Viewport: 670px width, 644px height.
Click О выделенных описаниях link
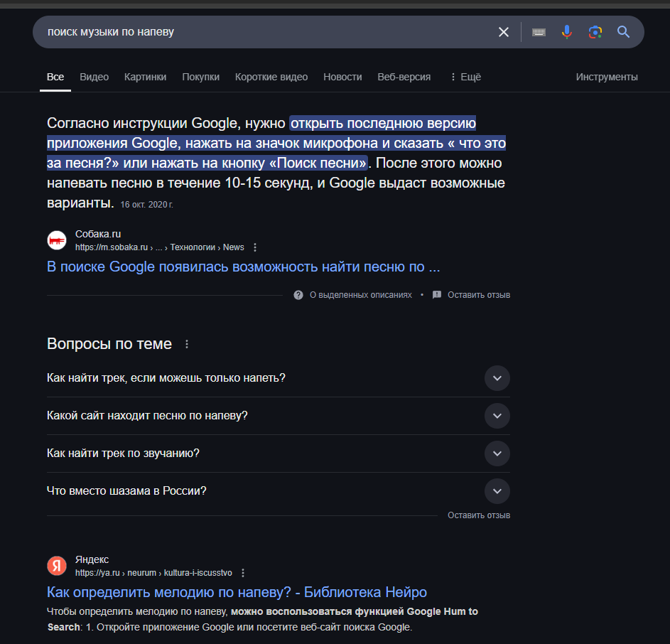[361, 295]
